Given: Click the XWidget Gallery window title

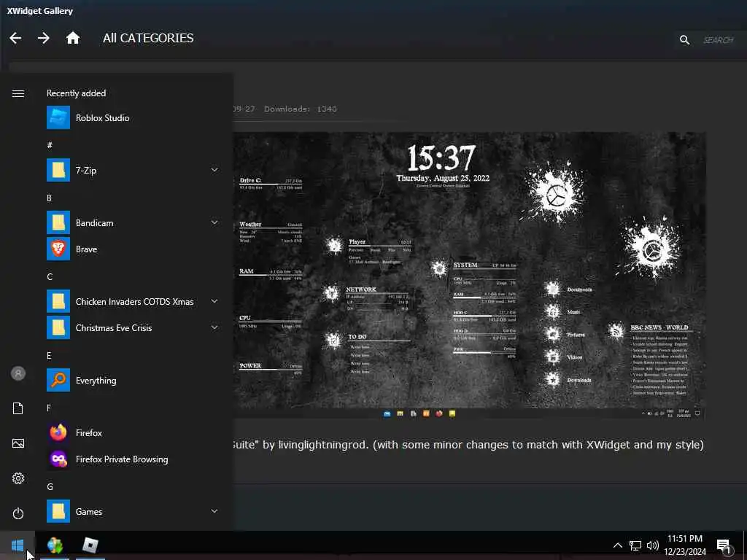Looking at the screenshot, I should tap(40, 11).
